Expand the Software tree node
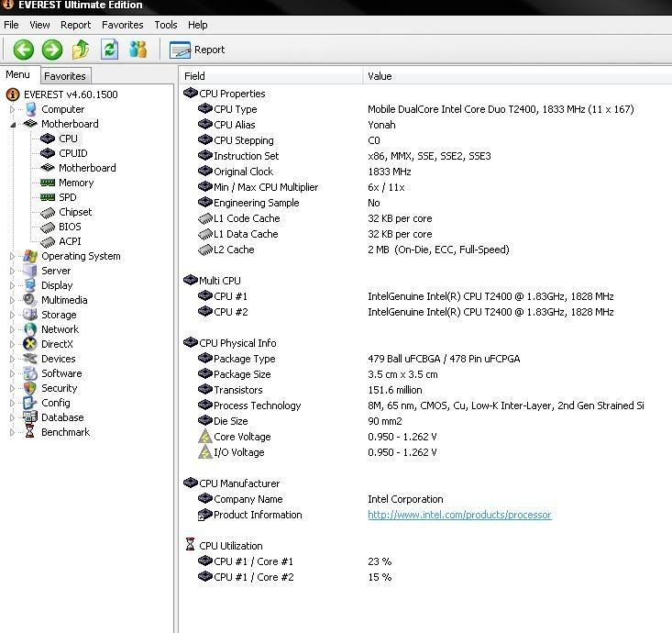This screenshot has height=633, width=672. point(13,373)
